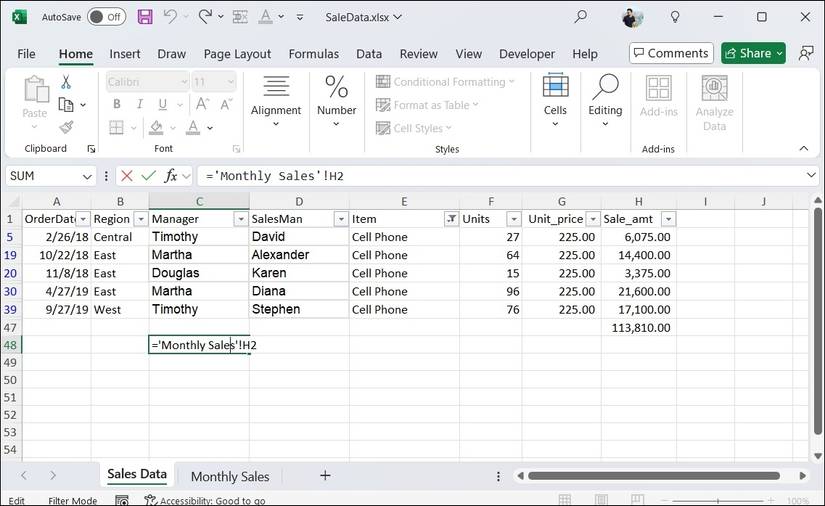Image resolution: width=825 pixels, height=506 pixels.
Task: Cancel the formula entry with X
Action: (x=126, y=176)
